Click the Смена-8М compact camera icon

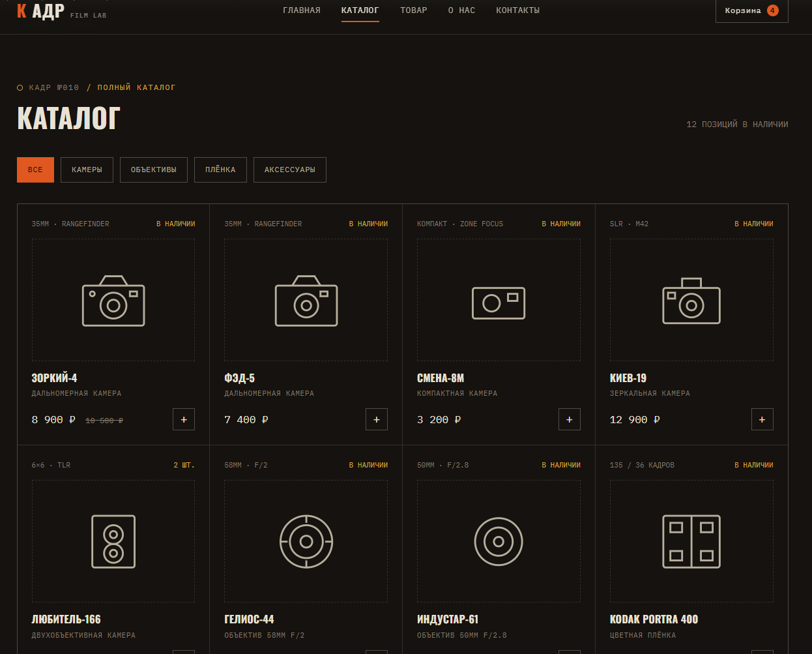click(499, 303)
